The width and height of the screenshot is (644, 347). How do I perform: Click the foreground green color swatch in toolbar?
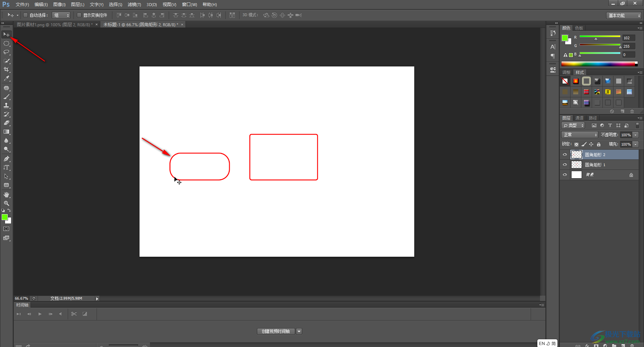coord(5,217)
